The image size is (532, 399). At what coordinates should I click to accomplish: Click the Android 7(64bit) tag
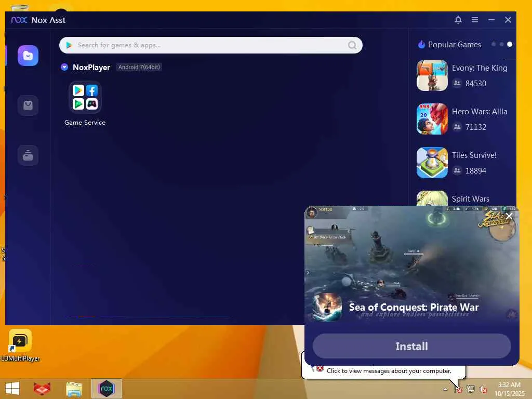(139, 67)
